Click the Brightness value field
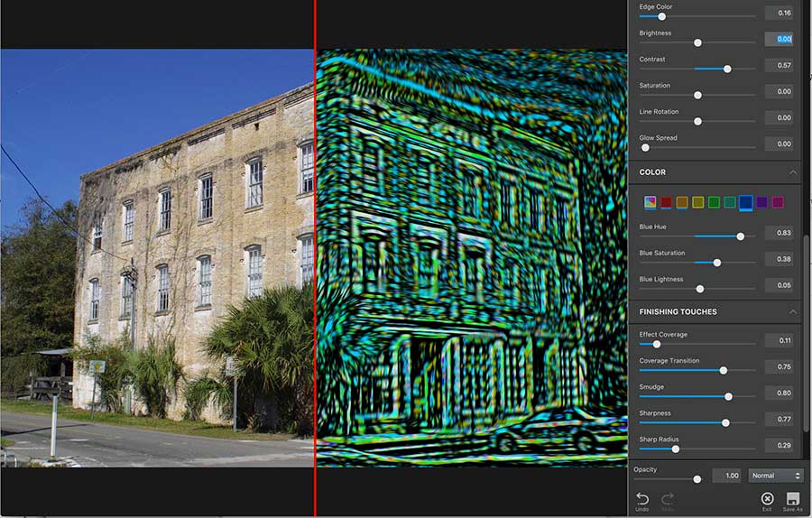This screenshot has height=518, width=812. click(x=779, y=39)
